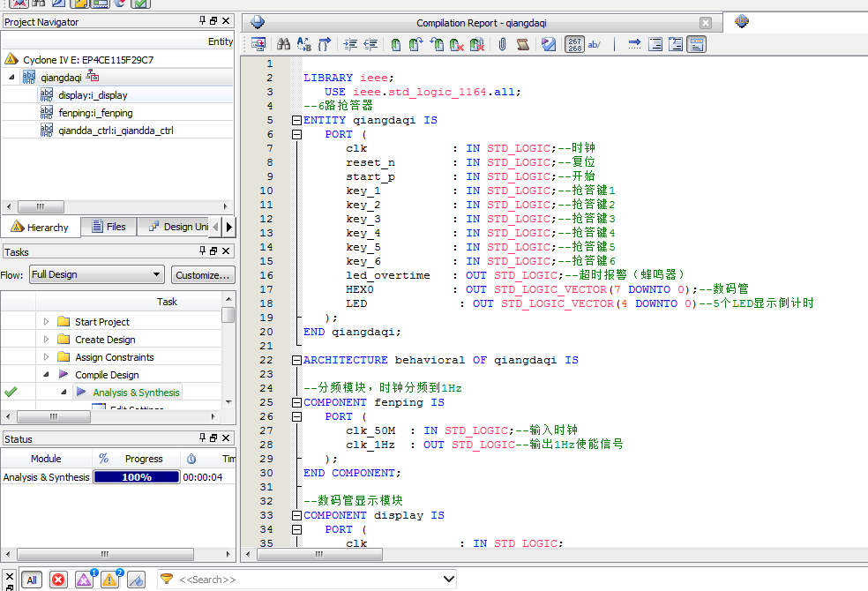Viewport: 868px width, 591px height.
Task: Collapse the qiangdaqi top-level entity tree
Action: pyautogui.click(x=11, y=78)
